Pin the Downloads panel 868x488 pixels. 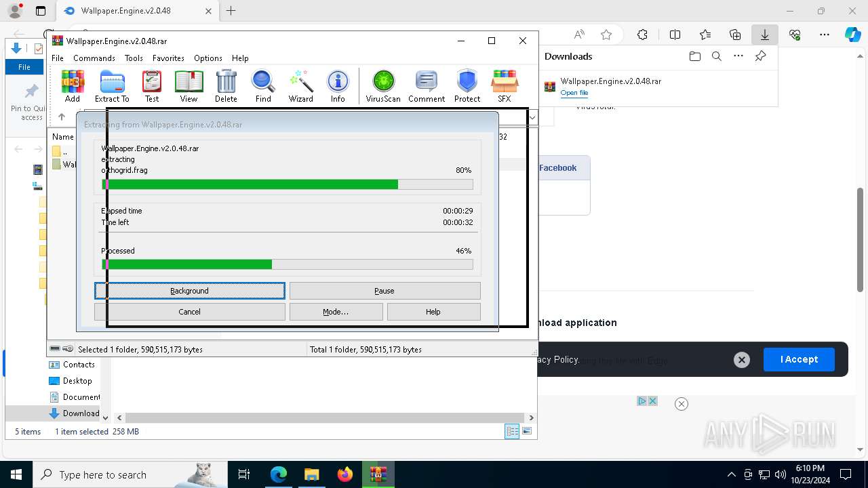click(x=761, y=56)
